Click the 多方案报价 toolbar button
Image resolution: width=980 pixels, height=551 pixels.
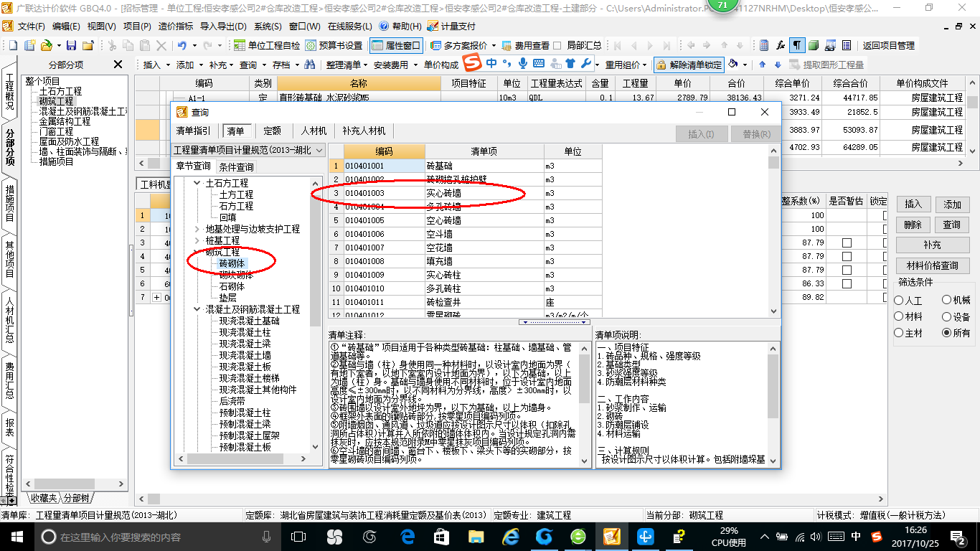point(459,45)
